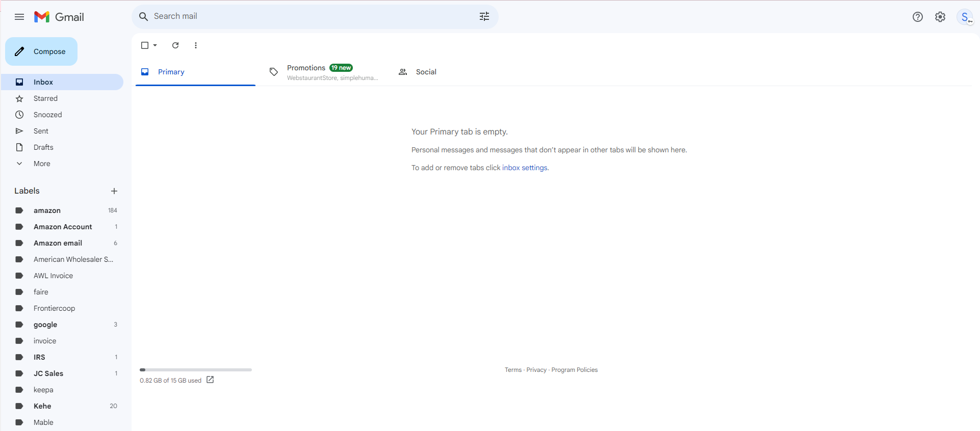980x431 pixels.
Task: Open the AWL Invoice label
Action: (x=62, y=276)
